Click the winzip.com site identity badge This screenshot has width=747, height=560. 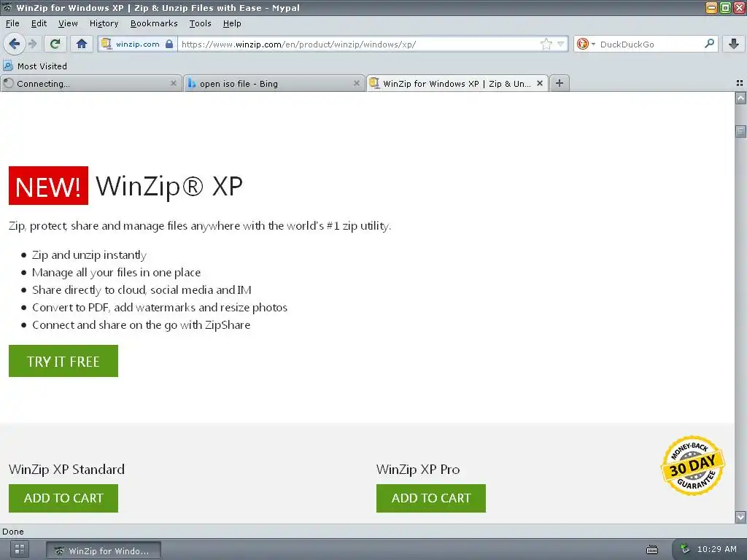click(137, 44)
